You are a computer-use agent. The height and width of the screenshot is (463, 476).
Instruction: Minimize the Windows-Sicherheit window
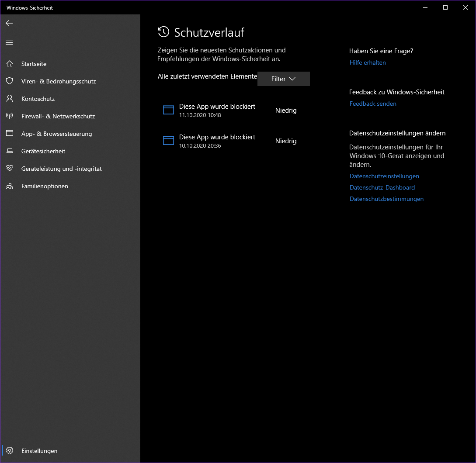pyautogui.click(x=425, y=7)
